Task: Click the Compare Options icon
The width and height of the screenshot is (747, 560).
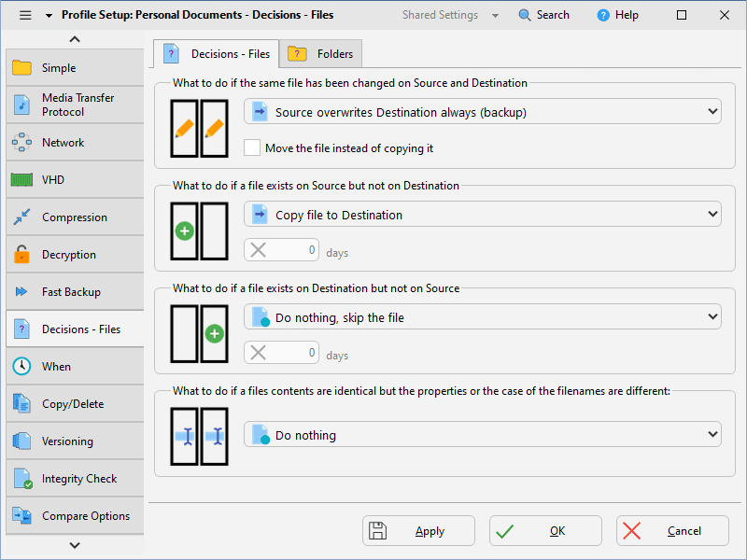Action: tap(21, 516)
